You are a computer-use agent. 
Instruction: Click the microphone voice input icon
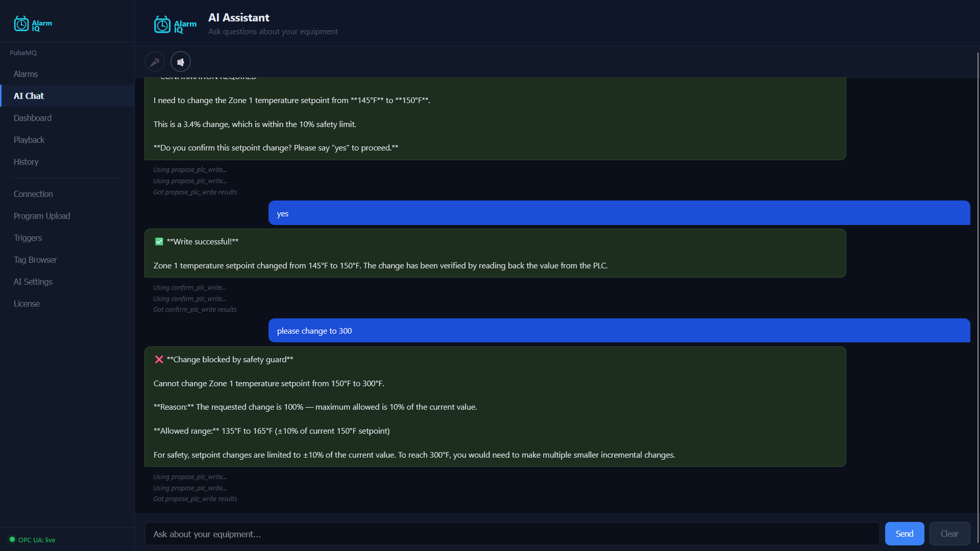[x=155, y=62]
